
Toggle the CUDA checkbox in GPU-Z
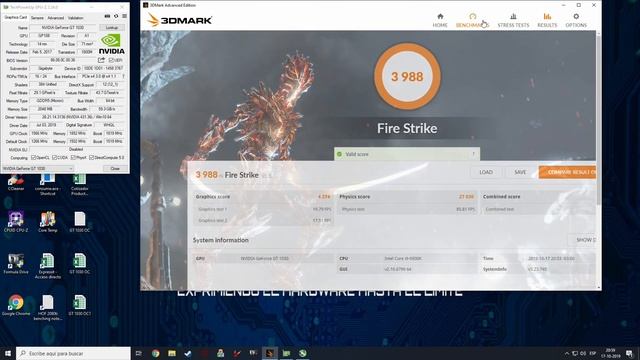click(x=54, y=158)
